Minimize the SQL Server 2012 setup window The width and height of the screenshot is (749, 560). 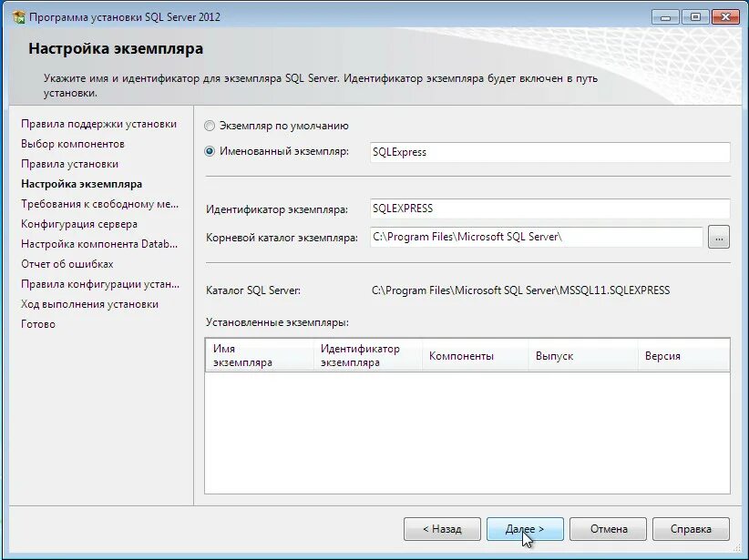(x=665, y=17)
